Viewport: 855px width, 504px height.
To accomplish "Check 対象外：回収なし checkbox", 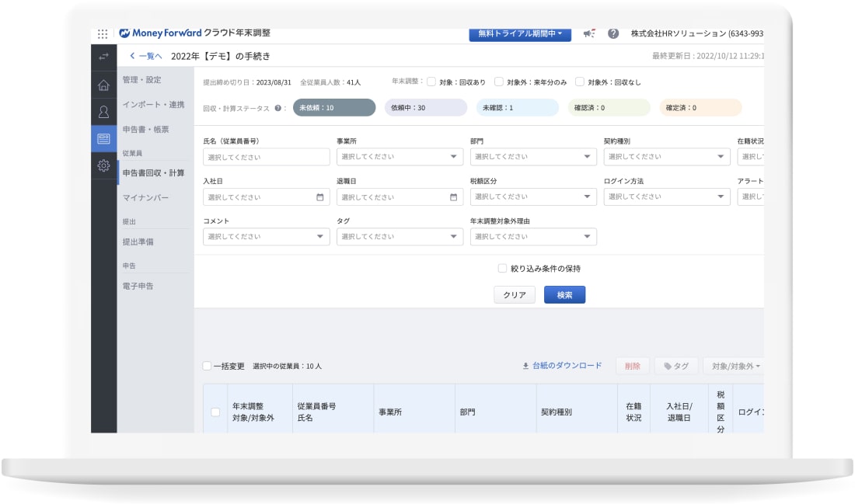I will 580,82.
